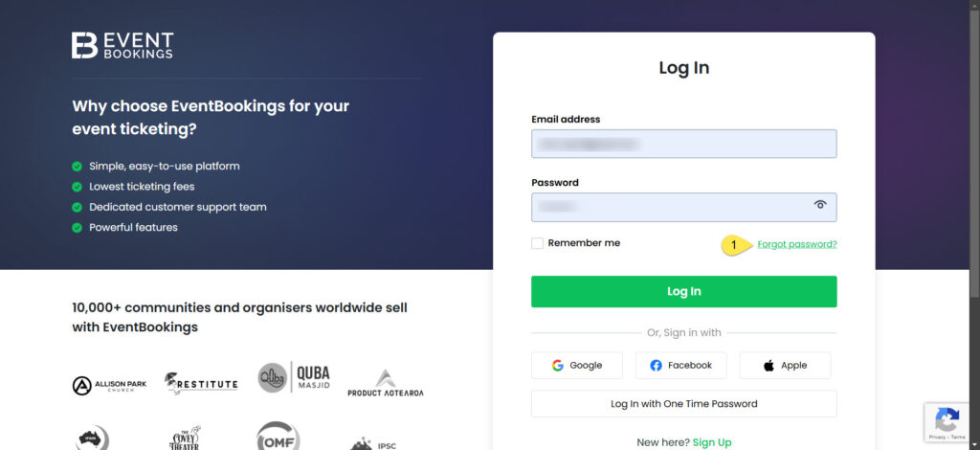This screenshot has height=450, width=980.
Task: Click the Restitute logo
Action: pyautogui.click(x=201, y=384)
